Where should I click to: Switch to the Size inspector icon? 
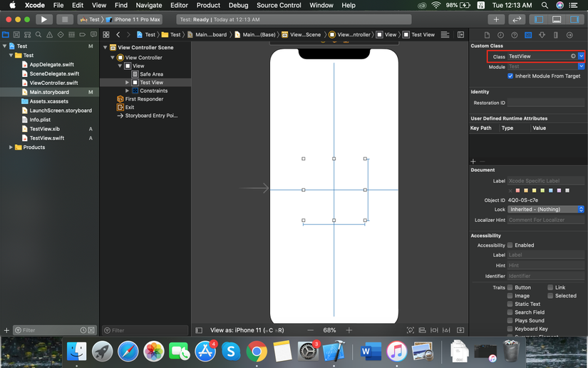[x=555, y=34]
